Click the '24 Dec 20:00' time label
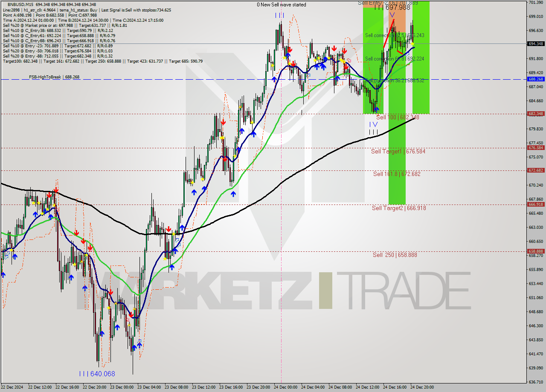The image size is (546, 392). click(x=422, y=387)
